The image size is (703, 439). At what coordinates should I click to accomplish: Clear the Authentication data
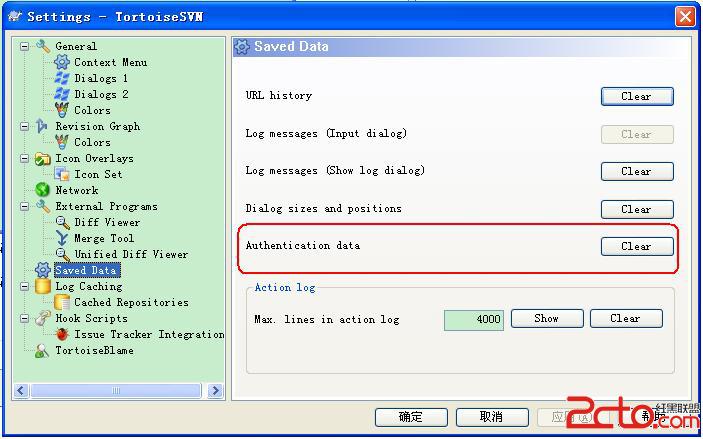tap(637, 247)
